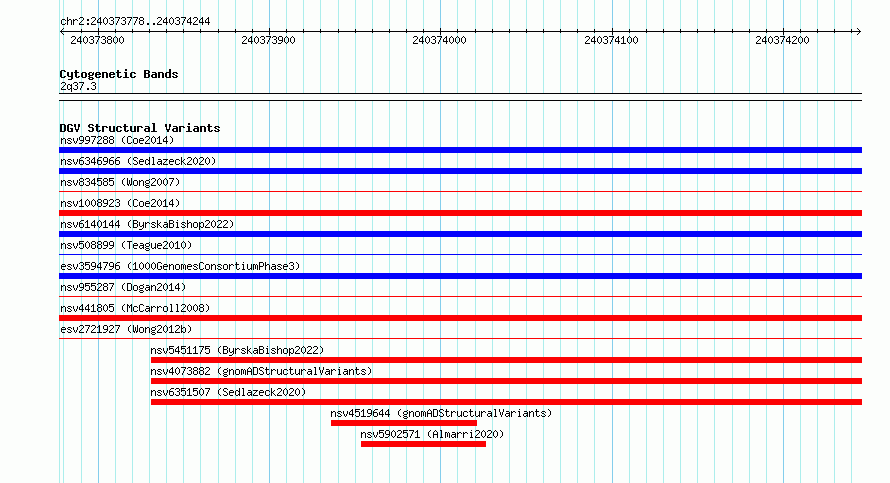The width and height of the screenshot is (890, 483).
Task: Click the Cytogenetic Bands track title
Action: point(119,74)
